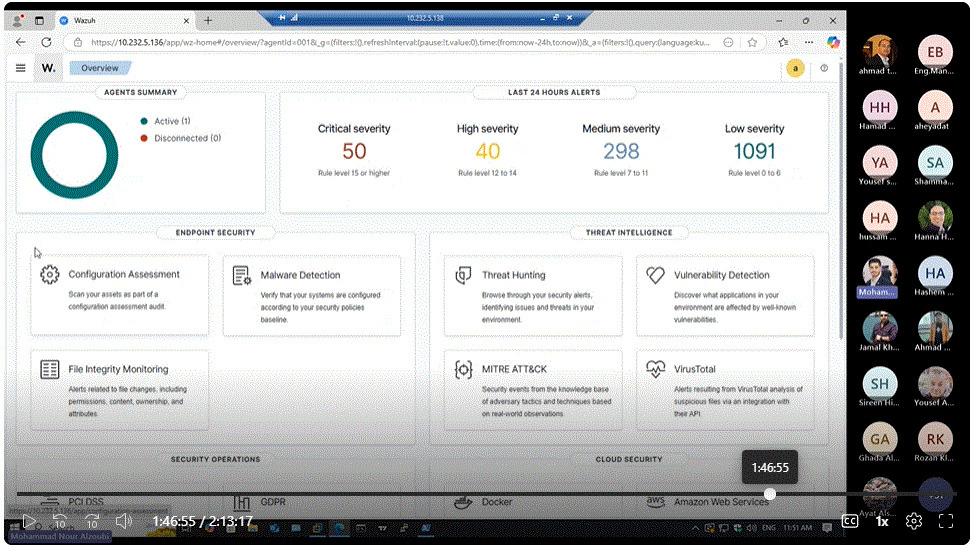Click the Wazuh logo home icon
Image resolution: width=978 pixels, height=552 pixels.
click(48, 68)
